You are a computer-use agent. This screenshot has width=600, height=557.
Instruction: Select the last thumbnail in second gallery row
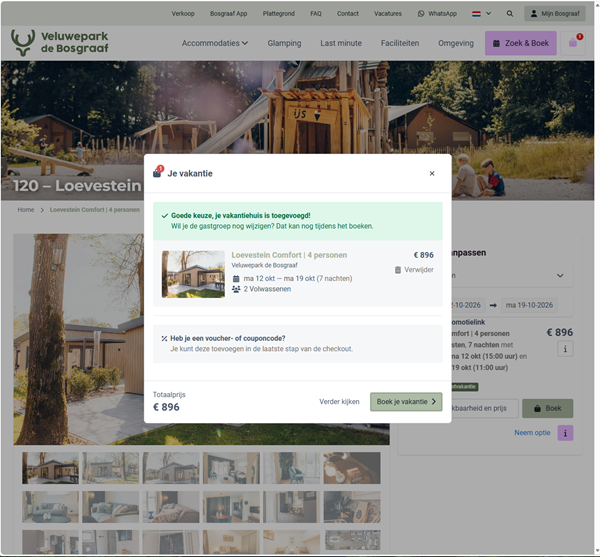click(x=352, y=507)
